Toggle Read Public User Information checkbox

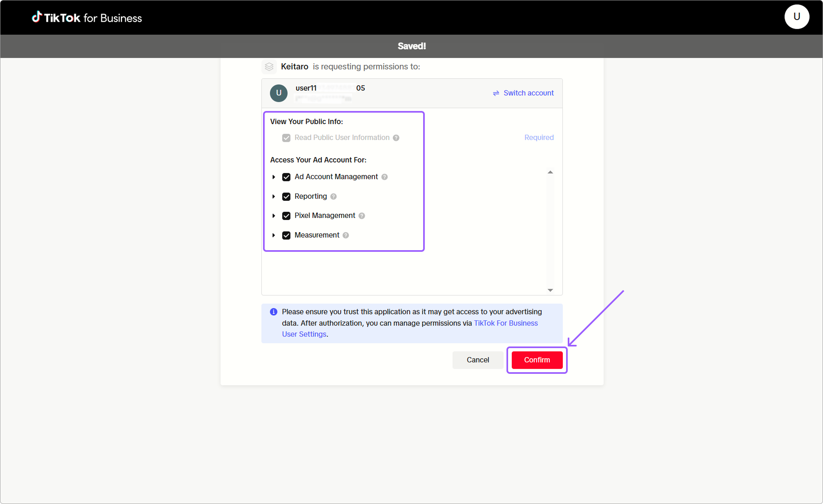286,138
